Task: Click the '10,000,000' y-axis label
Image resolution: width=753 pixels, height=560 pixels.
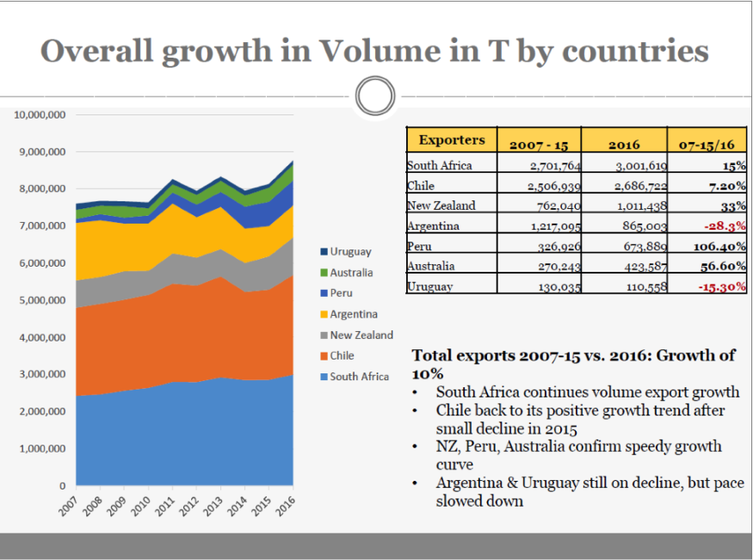Action: [40, 114]
